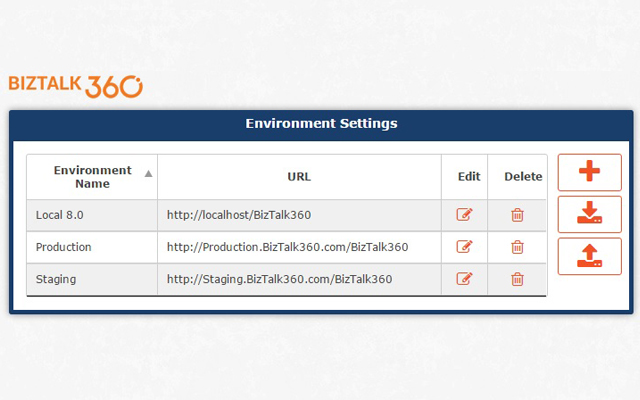This screenshot has width=640, height=400.
Task: Click the BizTalk360 logo
Action: pyautogui.click(x=75, y=85)
